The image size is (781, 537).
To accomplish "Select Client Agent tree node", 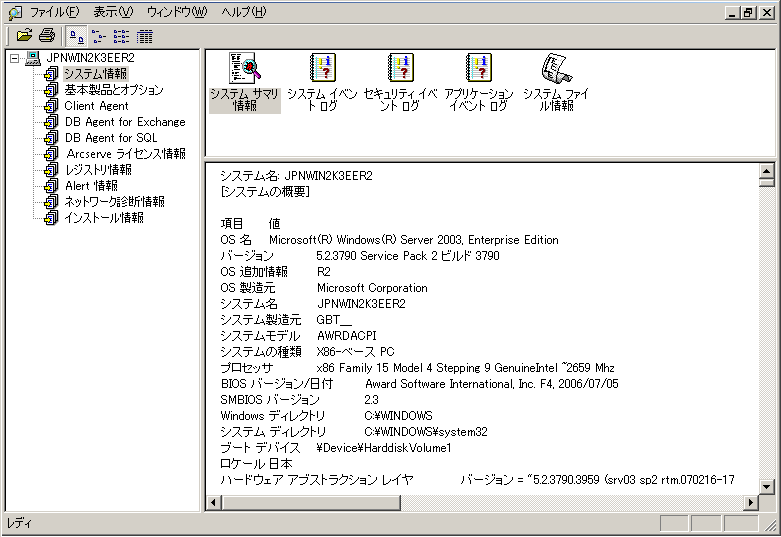I will click(96, 106).
